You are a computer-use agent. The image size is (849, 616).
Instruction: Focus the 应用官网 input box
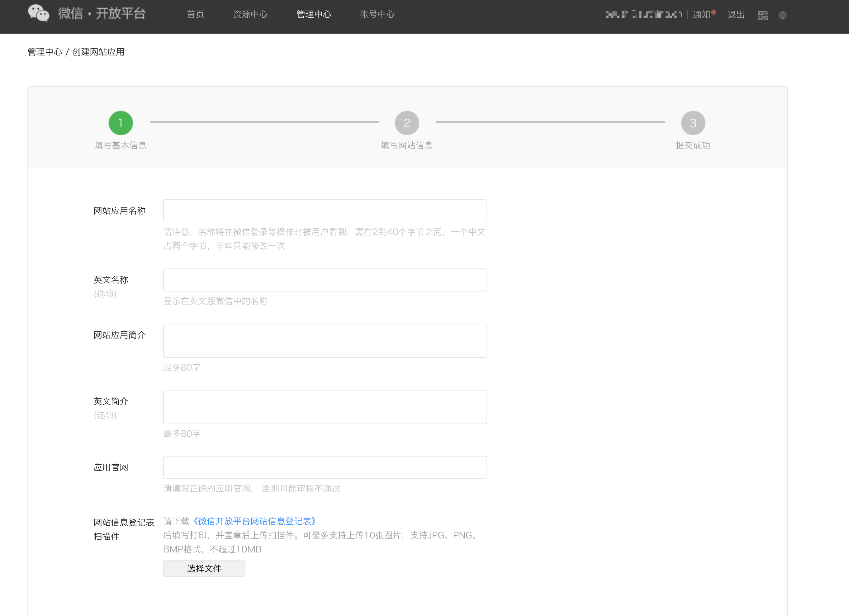click(325, 467)
